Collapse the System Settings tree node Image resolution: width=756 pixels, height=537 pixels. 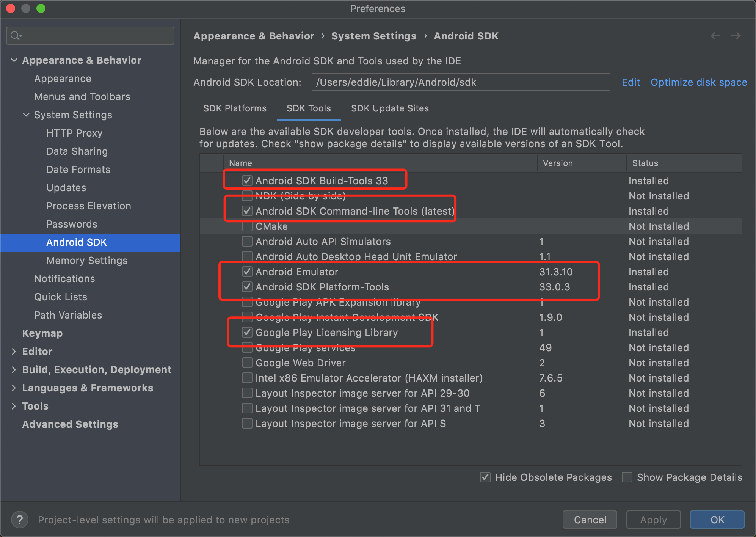pos(26,115)
